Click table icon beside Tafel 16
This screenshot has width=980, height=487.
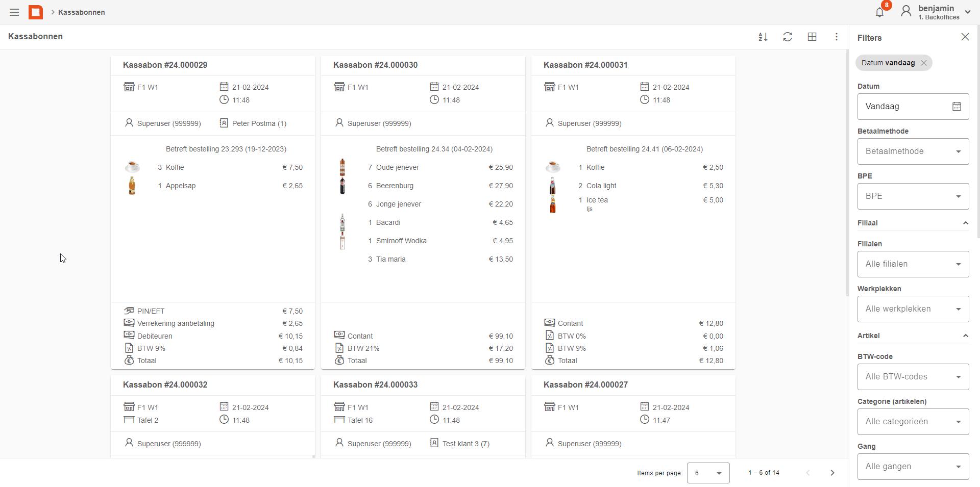pos(339,420)
